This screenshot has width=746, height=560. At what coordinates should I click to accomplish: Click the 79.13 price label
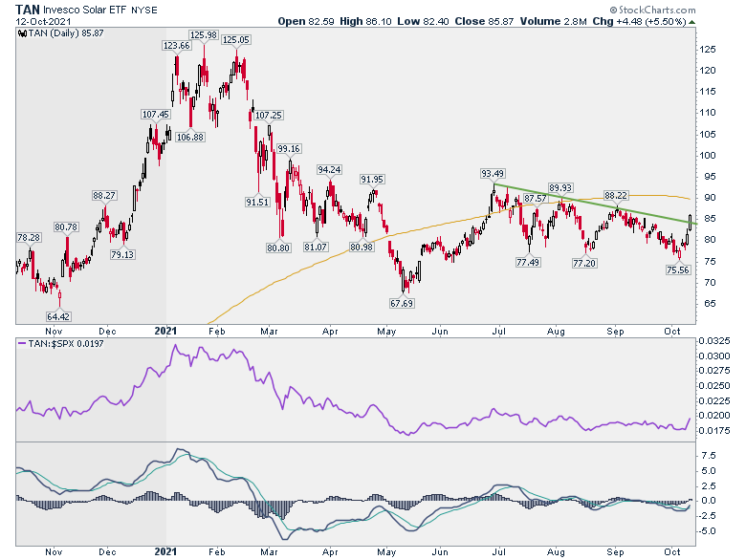[122, 254]
